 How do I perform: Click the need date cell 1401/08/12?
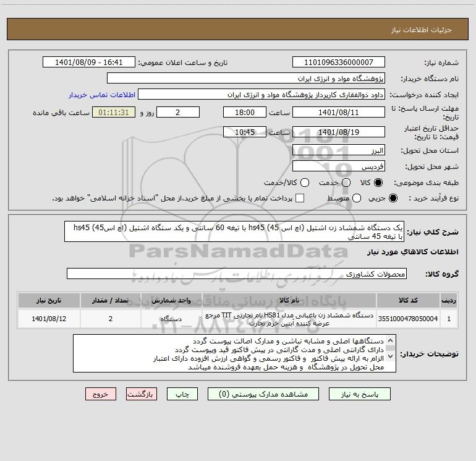pyautogui.click(x=49, y=319)
